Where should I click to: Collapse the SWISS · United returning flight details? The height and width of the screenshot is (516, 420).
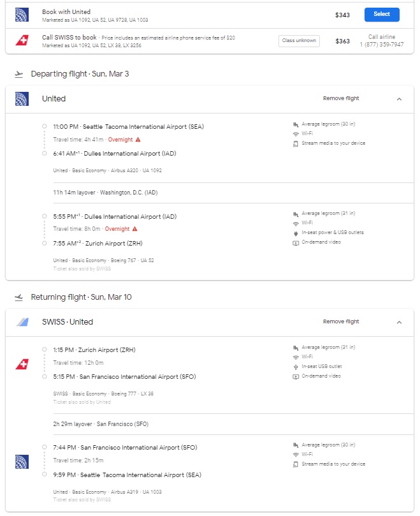coord(399,322)
